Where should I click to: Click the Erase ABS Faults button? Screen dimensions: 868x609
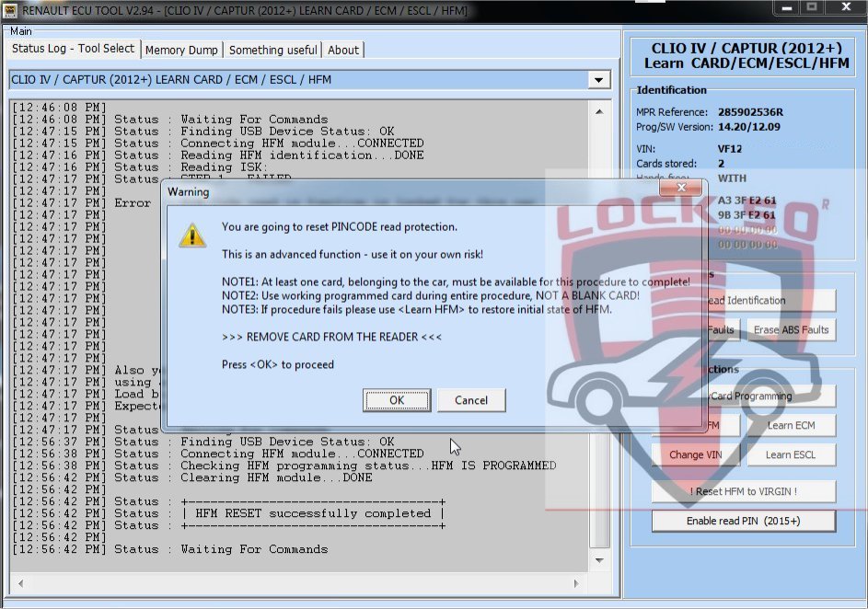tap(791, 329)
